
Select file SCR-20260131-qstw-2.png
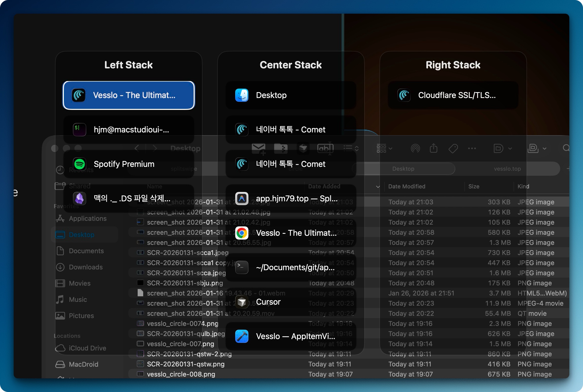click(x=189, y=354)
